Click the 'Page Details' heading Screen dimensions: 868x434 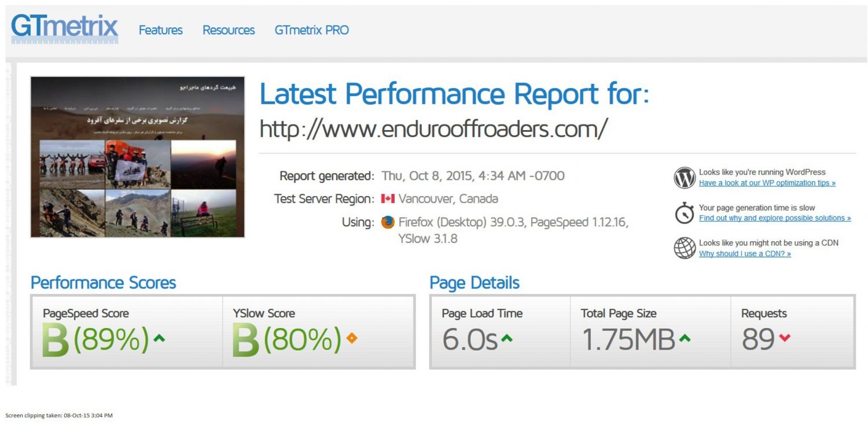tap(475, 283)
